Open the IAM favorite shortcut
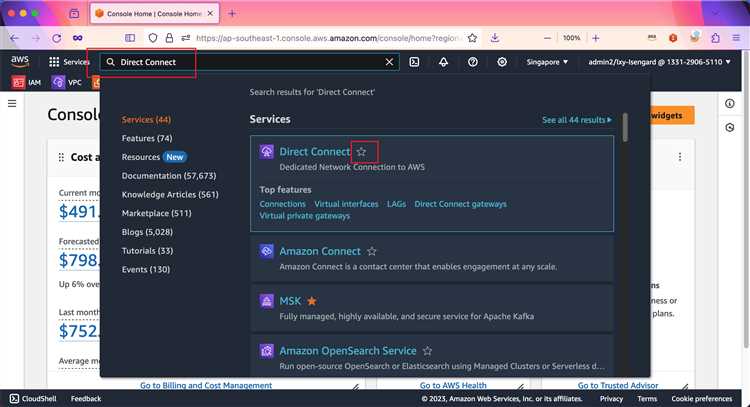 [x=27, y=82]
